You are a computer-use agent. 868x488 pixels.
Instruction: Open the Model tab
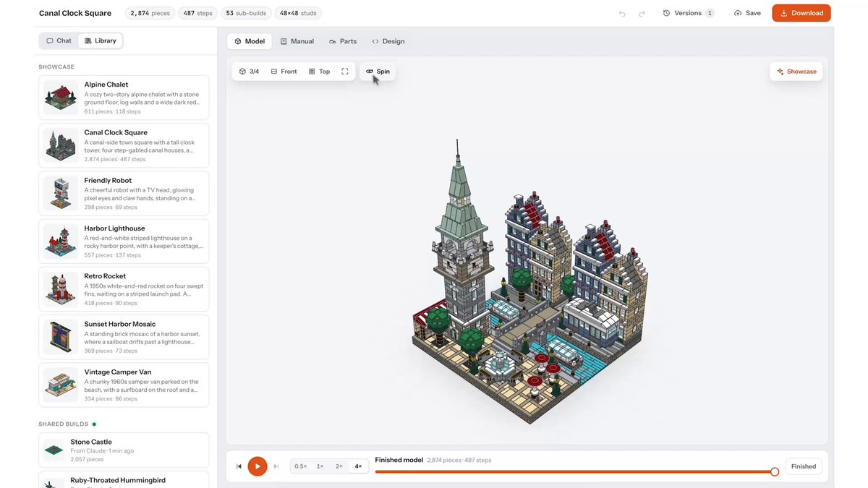(250, 41)
